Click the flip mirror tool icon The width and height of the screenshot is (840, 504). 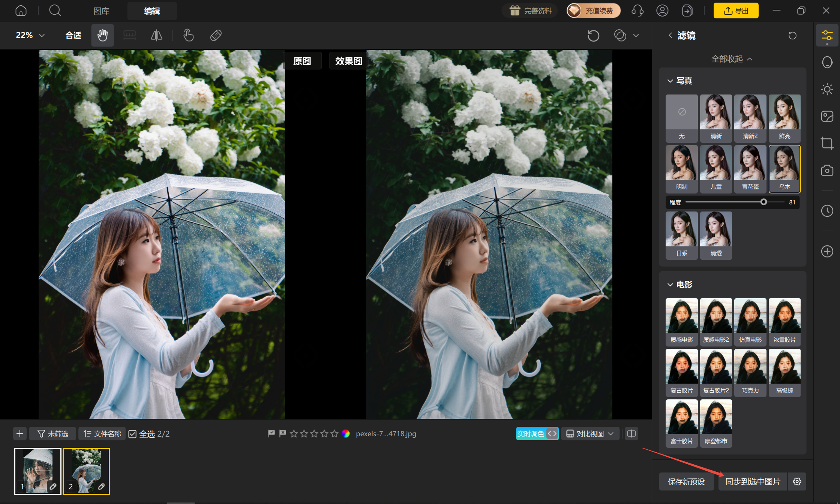point(156,35)
